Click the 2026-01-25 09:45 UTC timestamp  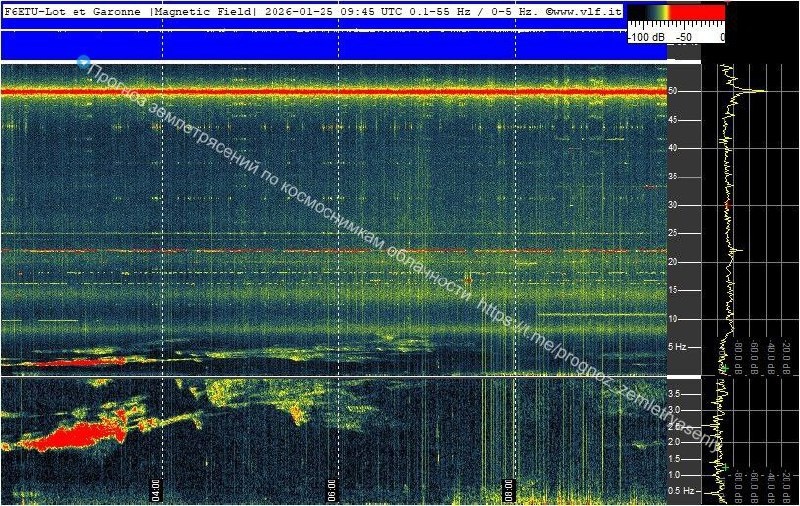coord(335,12)
